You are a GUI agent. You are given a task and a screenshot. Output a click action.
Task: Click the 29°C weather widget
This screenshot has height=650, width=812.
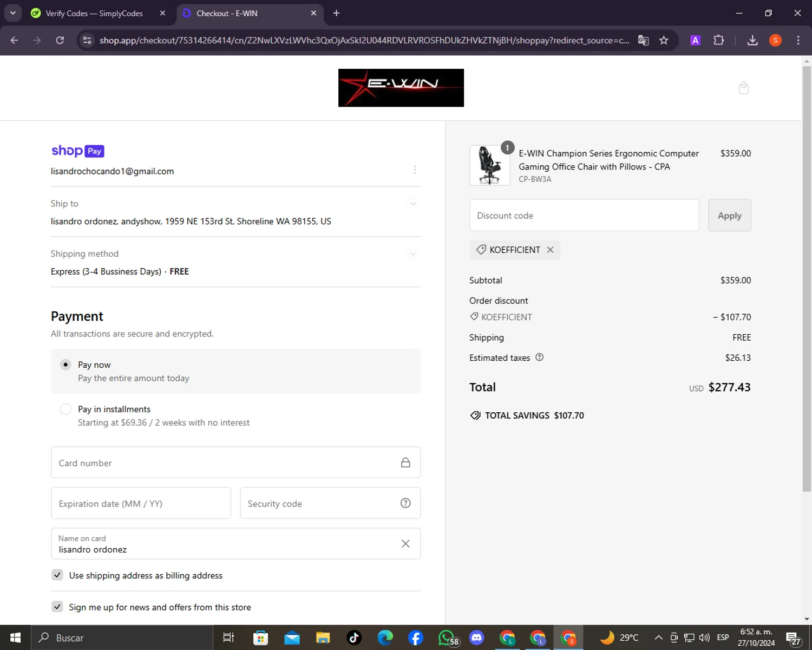tap(620, 638)
